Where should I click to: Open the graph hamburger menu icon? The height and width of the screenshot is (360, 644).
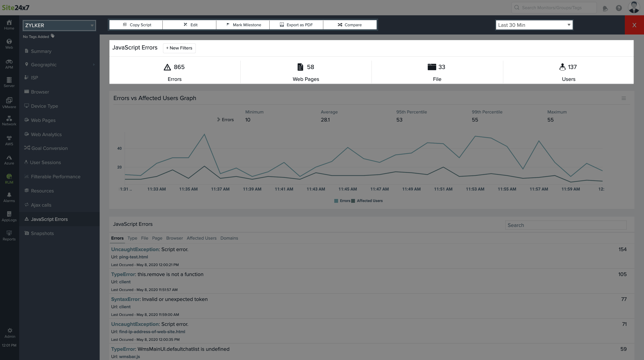pyautogui.click(x=623, y=98)
